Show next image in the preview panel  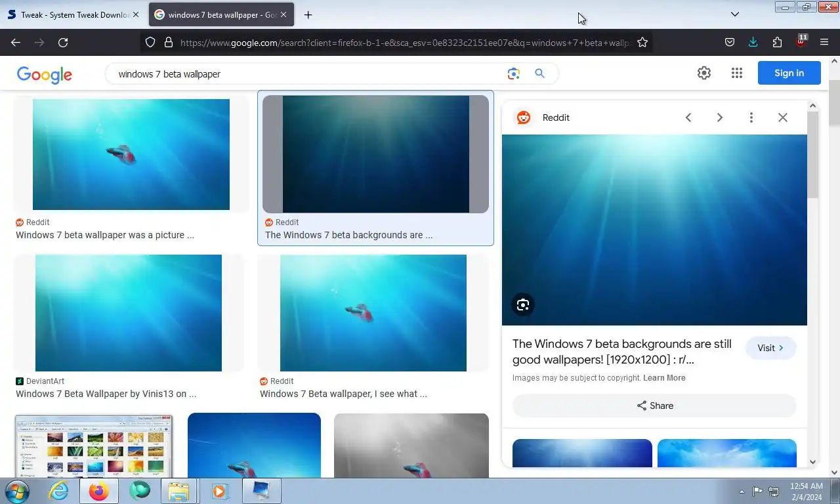tap(720, 117)
